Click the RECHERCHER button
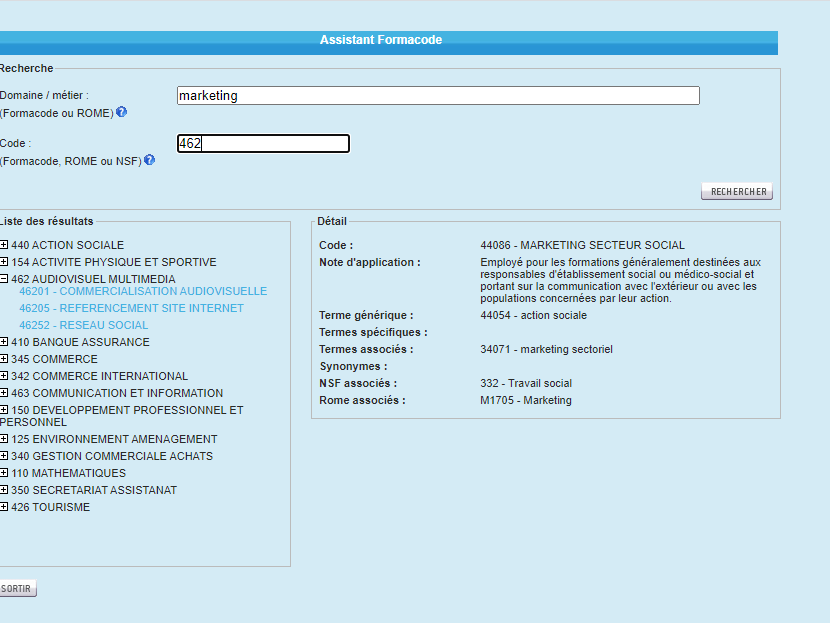This screenshot has width=830, height=623. click(x=737, y=192)
